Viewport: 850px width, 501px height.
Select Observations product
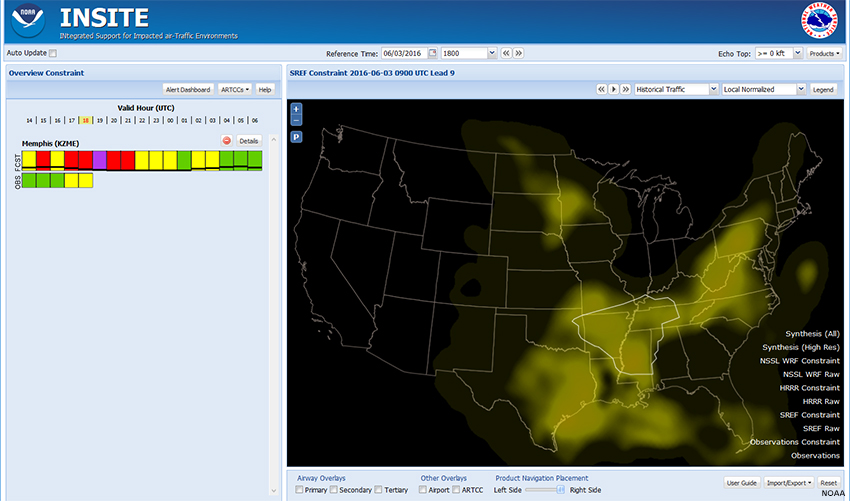(815, 456)
